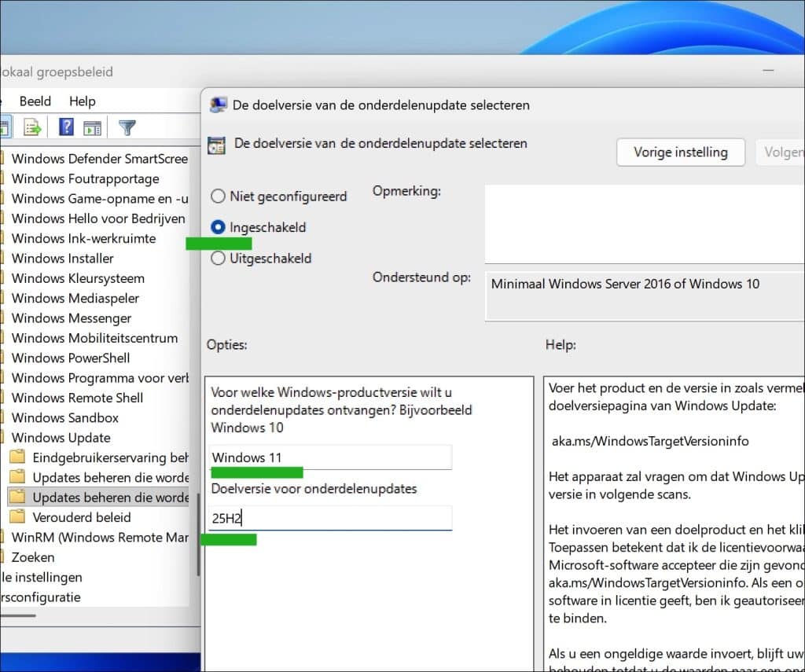Select Gebruikersconfiguratie tree item
Screen dimensions: 805x672
point(40,597)
